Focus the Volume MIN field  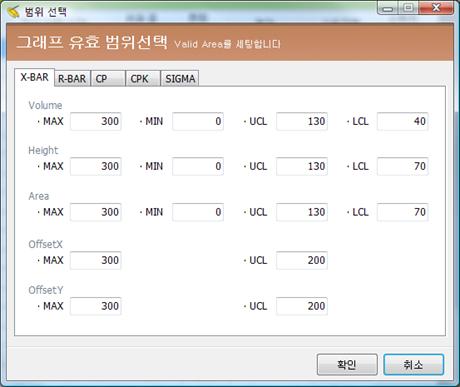click(198, 121)
